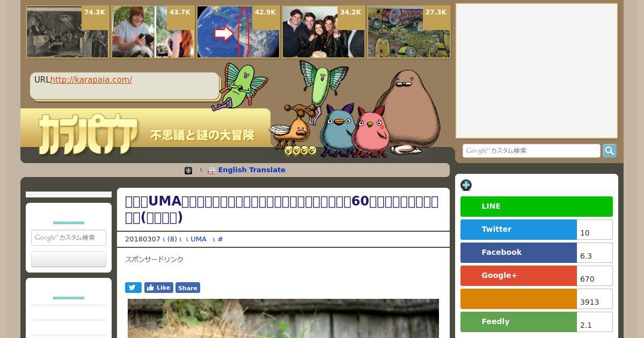Viewport: 644px width, 338px height.
Task: Click the Facebook Share button
Action: click(x=188, y=288)
